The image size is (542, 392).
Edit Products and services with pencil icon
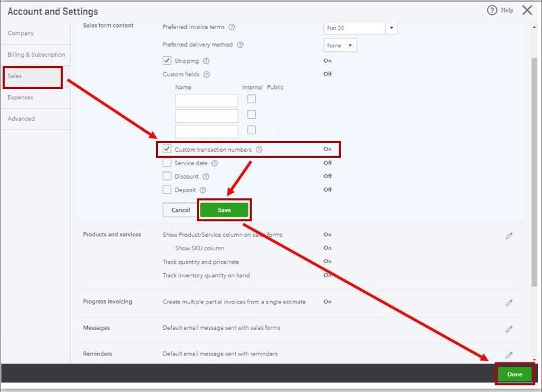click(x=509, y=236)
